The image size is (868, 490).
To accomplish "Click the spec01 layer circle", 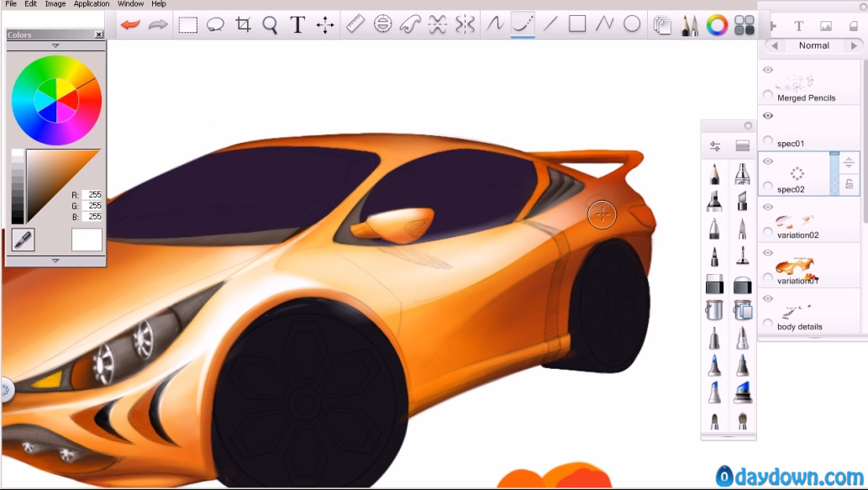I will 768,140.
